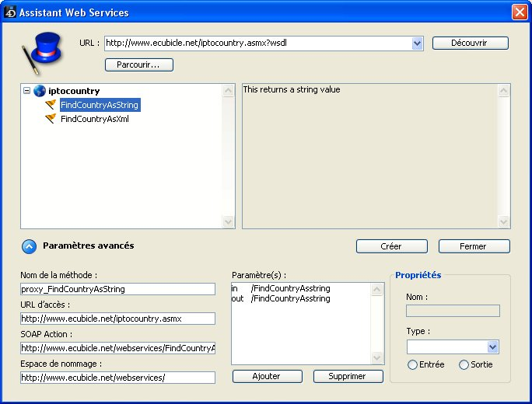Click the FindCountryAsString method icon

51,105
